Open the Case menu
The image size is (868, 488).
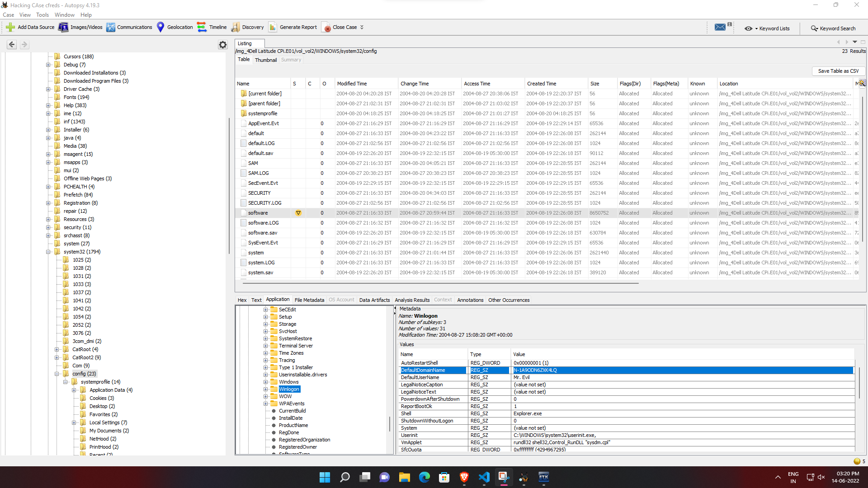pos(8,15)
